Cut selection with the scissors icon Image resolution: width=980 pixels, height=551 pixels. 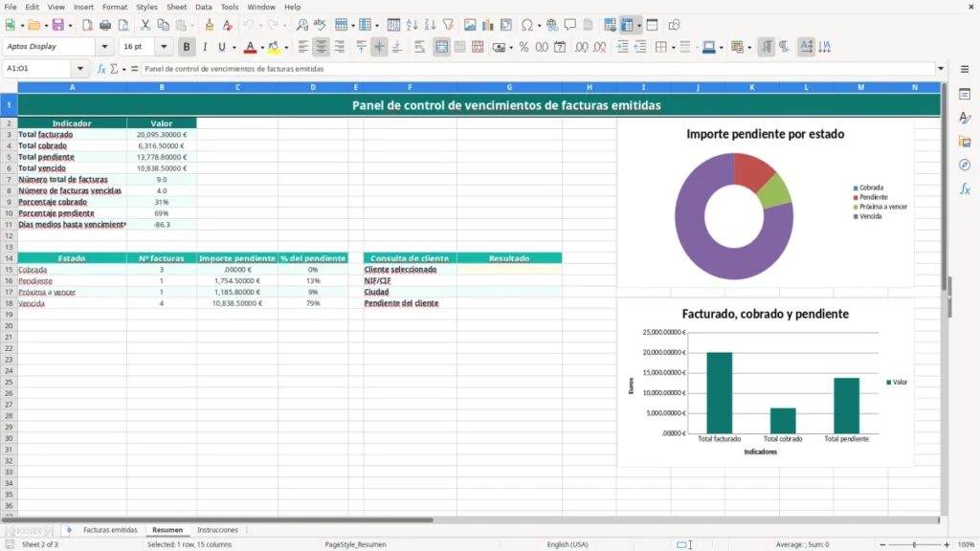145,25
